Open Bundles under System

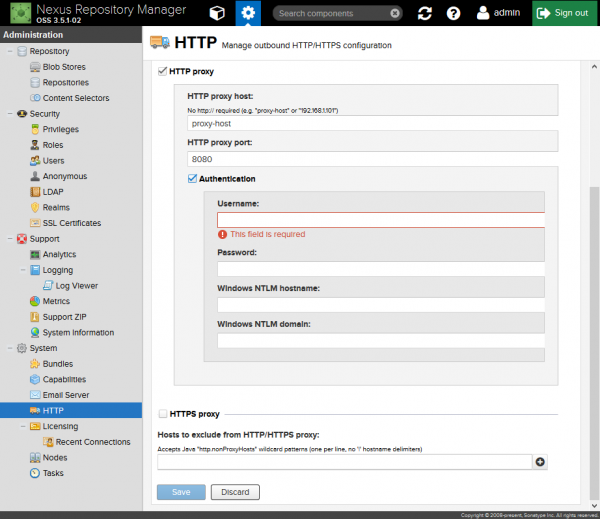click(x=58, y=364)
